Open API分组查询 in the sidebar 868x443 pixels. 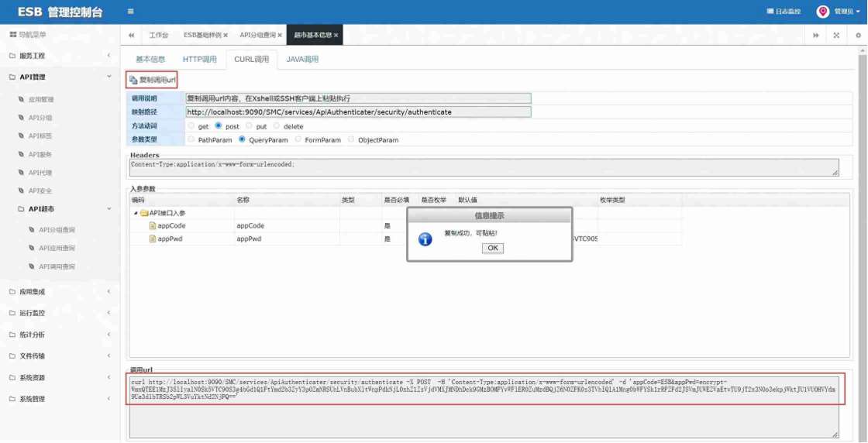point(57,229)
